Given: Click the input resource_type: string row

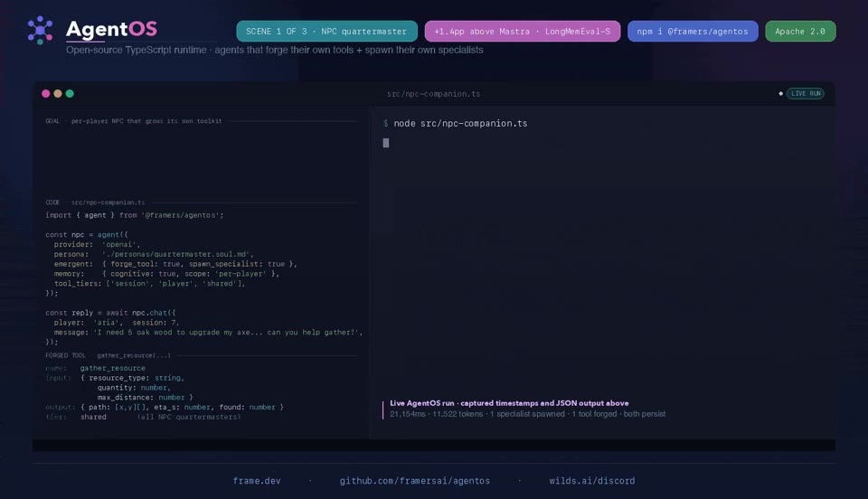Looking at the screenshot, I should click(x=115, y=378).
